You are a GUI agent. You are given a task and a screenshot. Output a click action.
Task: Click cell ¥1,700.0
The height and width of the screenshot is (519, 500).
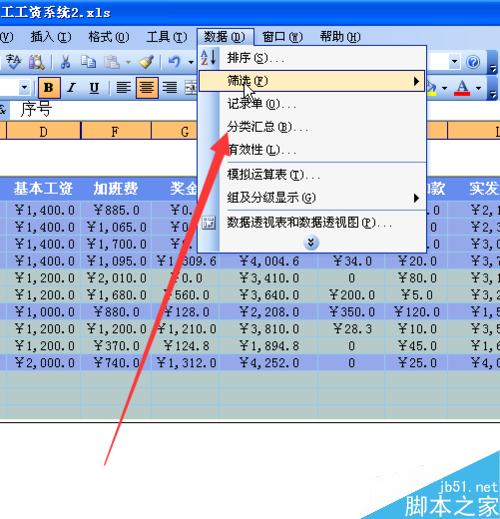click(x=116, y=244)
